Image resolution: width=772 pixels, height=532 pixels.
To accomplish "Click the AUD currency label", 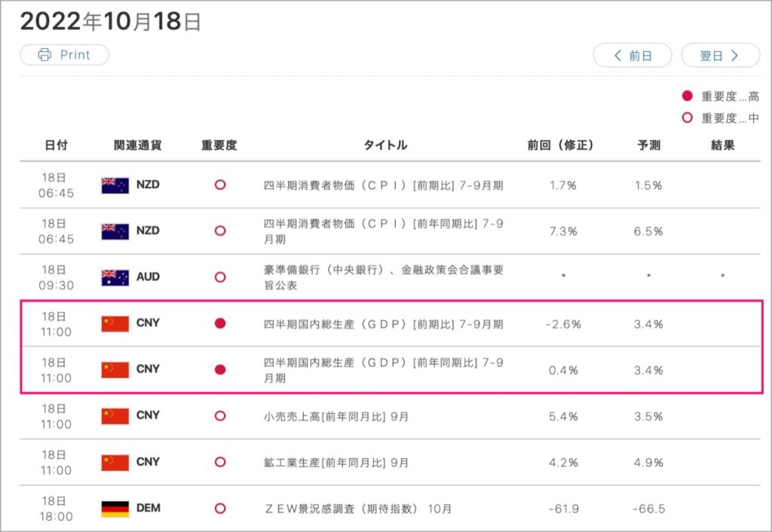I will pos(148,277).
